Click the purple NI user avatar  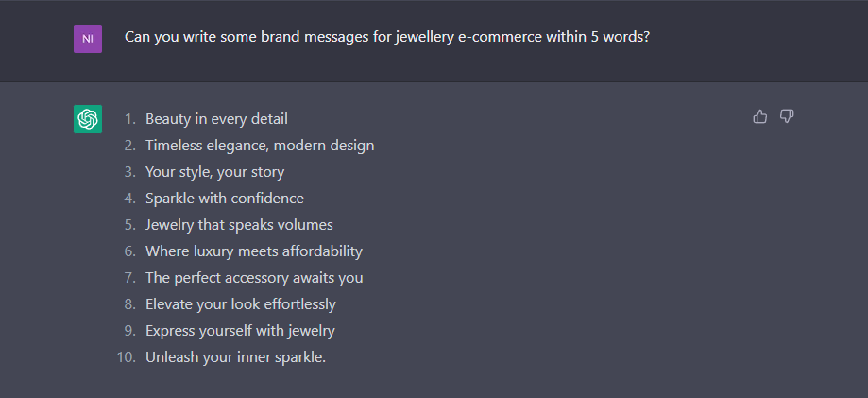pos(88,39)
